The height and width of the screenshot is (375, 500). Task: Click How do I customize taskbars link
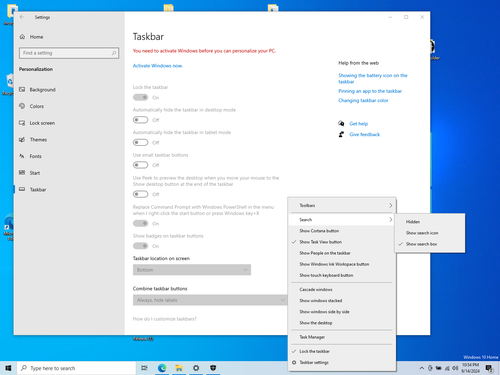(x=165, y=319)
